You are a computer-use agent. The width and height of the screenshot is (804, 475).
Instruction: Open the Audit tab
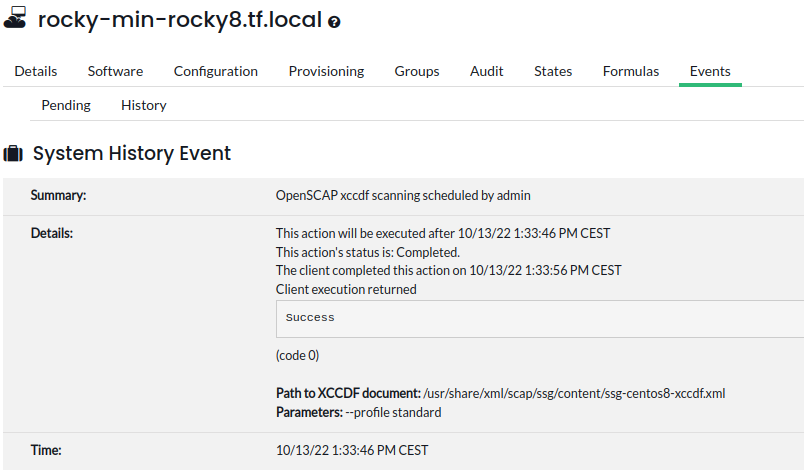coord(487,71)
